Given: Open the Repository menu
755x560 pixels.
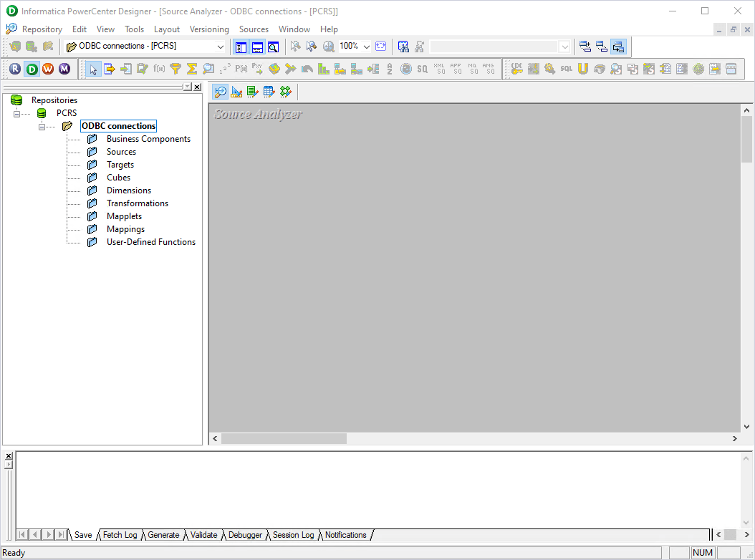Looking at the screenshot, I should tap(42, 29).
